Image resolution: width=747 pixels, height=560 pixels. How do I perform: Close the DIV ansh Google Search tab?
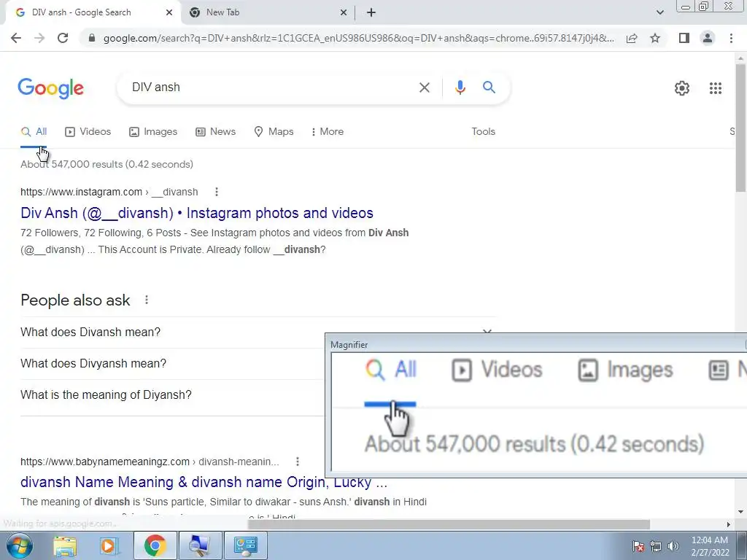point(169,13)
